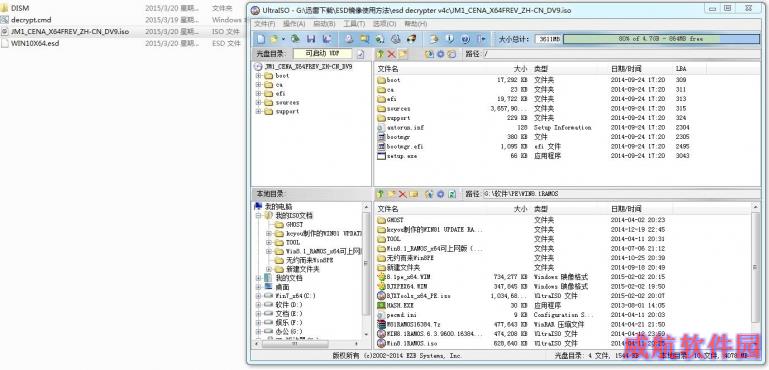Click the New file icon in UltraISO toolbar
Image resolution: width=769 pixels, height=370 pixels.
pos(261,39)
